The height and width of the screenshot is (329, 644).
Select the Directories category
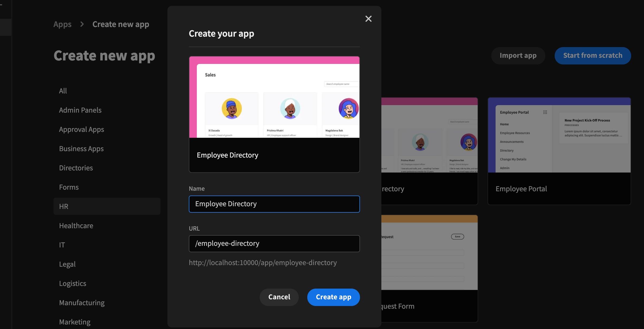click(x=76, y=168)
